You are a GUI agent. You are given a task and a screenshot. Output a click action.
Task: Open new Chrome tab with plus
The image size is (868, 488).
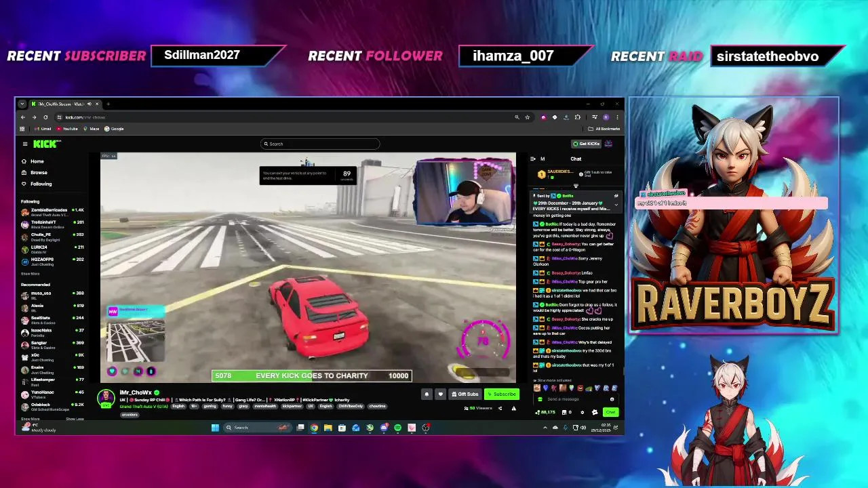click(108, 104)
